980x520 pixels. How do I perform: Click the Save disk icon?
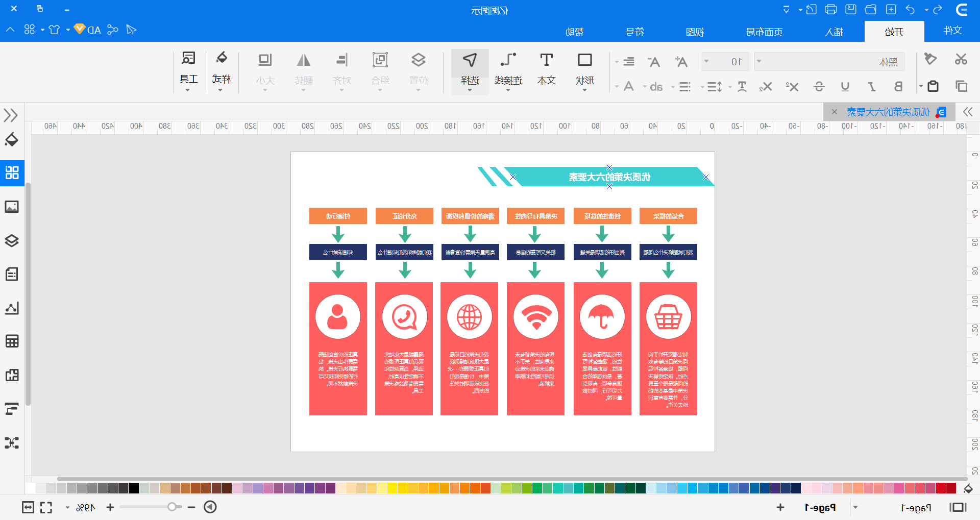[851, 10]
